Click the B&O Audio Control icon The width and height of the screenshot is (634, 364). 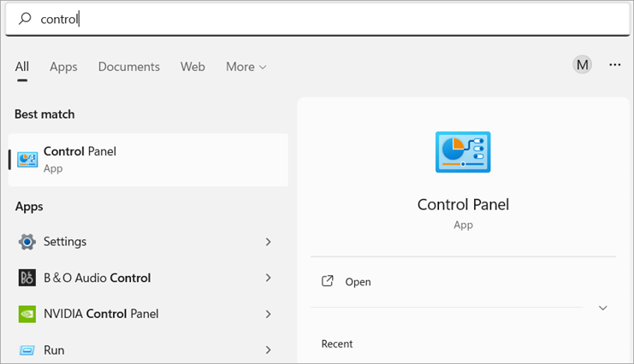[x=27, y=278]
